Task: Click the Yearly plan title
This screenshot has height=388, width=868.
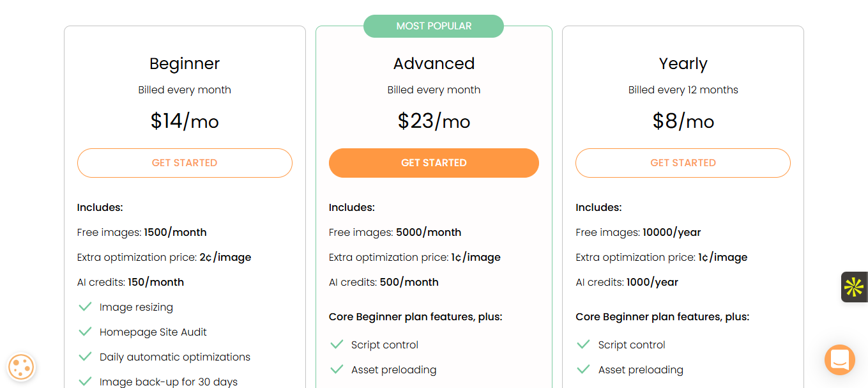Action: [683, 64]
